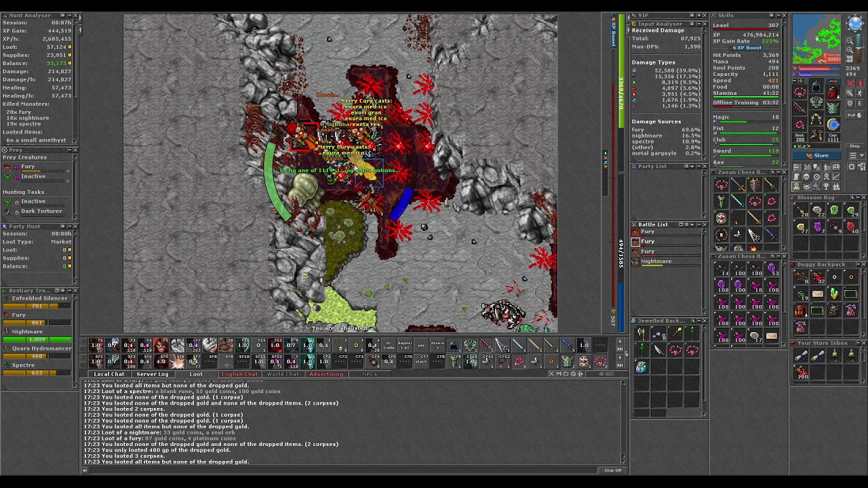This screenshot has width=868, height=488.
Task: Open the quest log scroll icon
Action: [797, 176]
